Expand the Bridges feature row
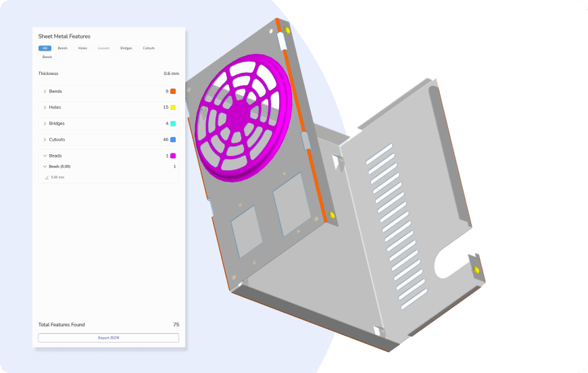588x373 pixels. [108, 124]
